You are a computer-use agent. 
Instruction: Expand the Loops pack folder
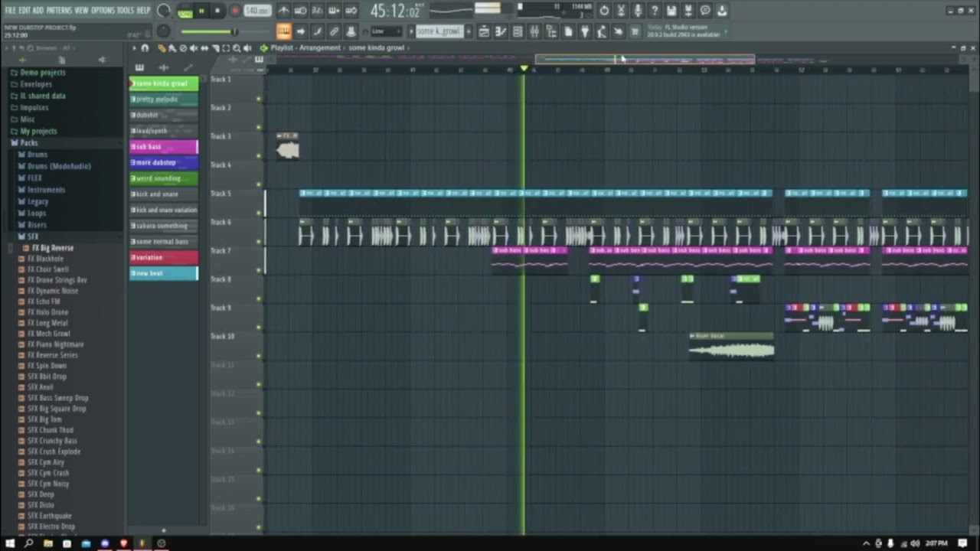(37, 213)
